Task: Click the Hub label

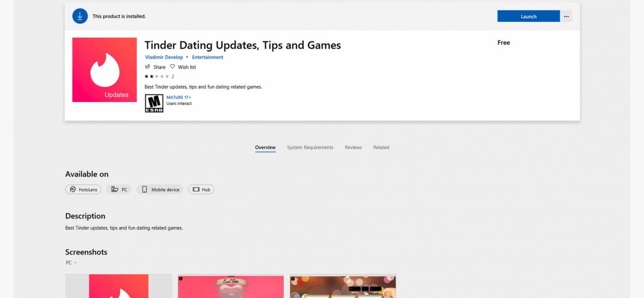Action: 206,190
